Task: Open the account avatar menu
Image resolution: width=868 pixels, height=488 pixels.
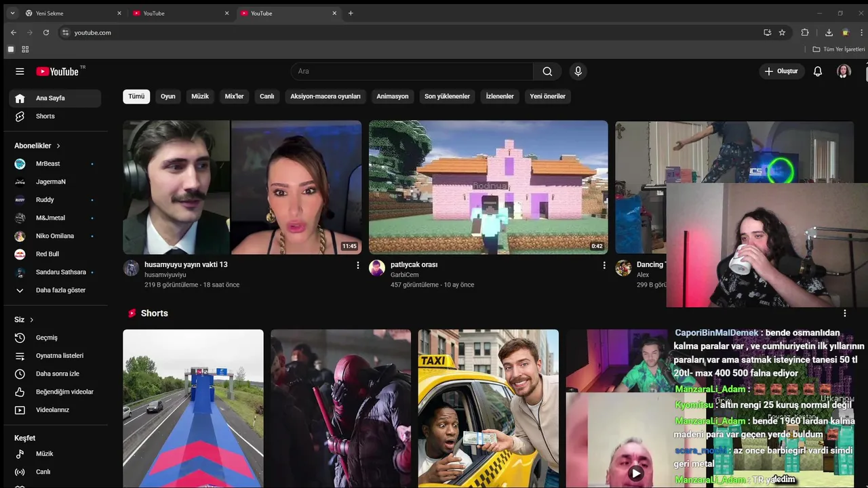Action: pos(844,71)
